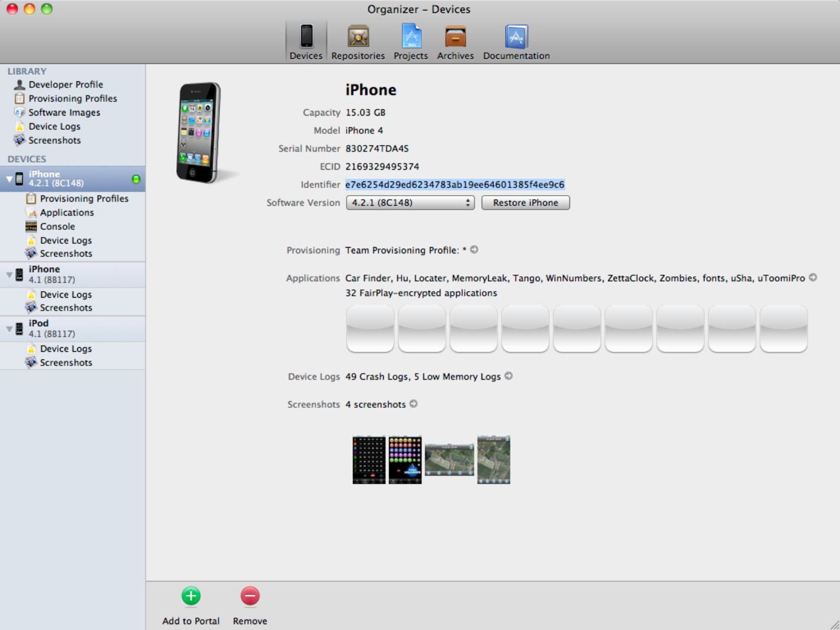Image resolution: width=840 pixels, height=630 pixels.
Task: Click the iPhone device title heading
Action: coord(371,90)
